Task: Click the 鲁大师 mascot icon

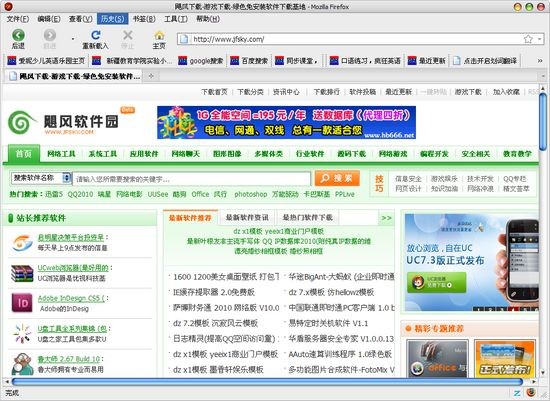Action: [x=22, y=364]
